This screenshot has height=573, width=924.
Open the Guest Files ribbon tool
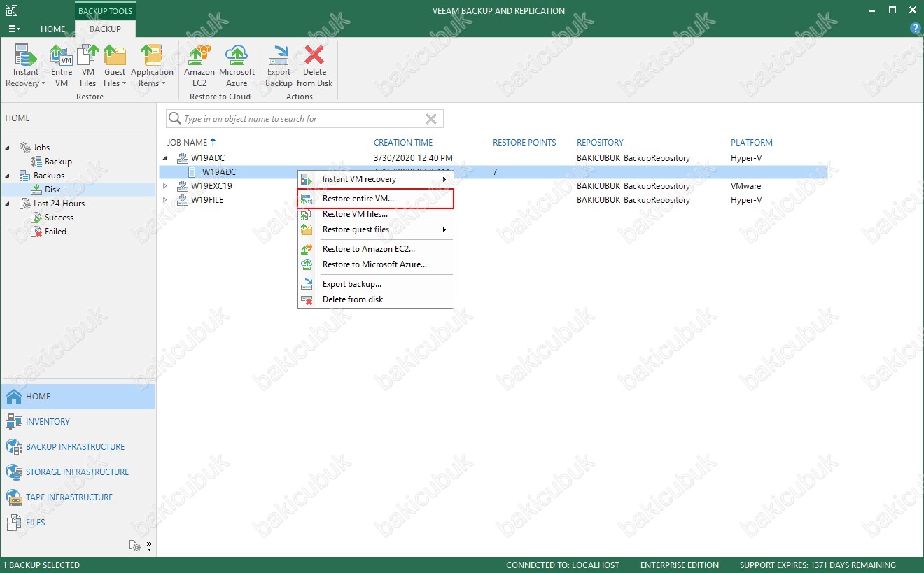[115, 66]
